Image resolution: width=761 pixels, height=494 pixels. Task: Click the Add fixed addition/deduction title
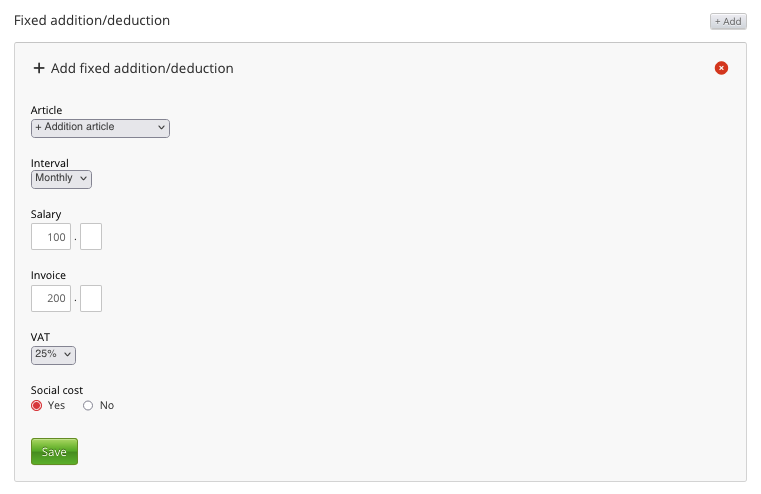[x=142, y=69]
